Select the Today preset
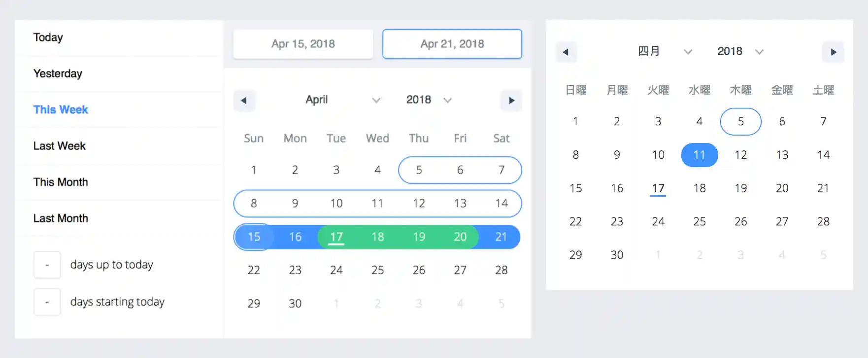Image resolution: width=868 pixels, height=358 pixels. (48, 37)
